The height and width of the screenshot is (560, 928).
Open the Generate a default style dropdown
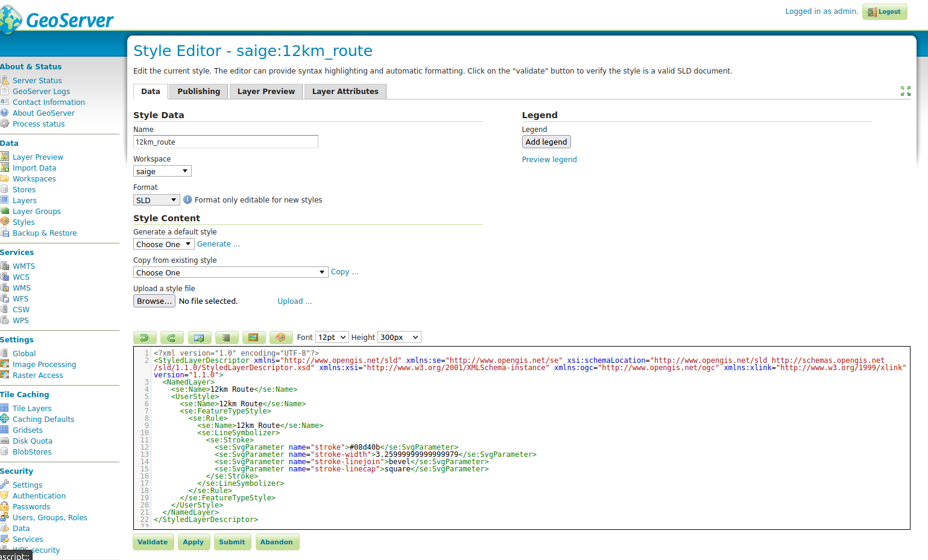(x=163, y=244)
